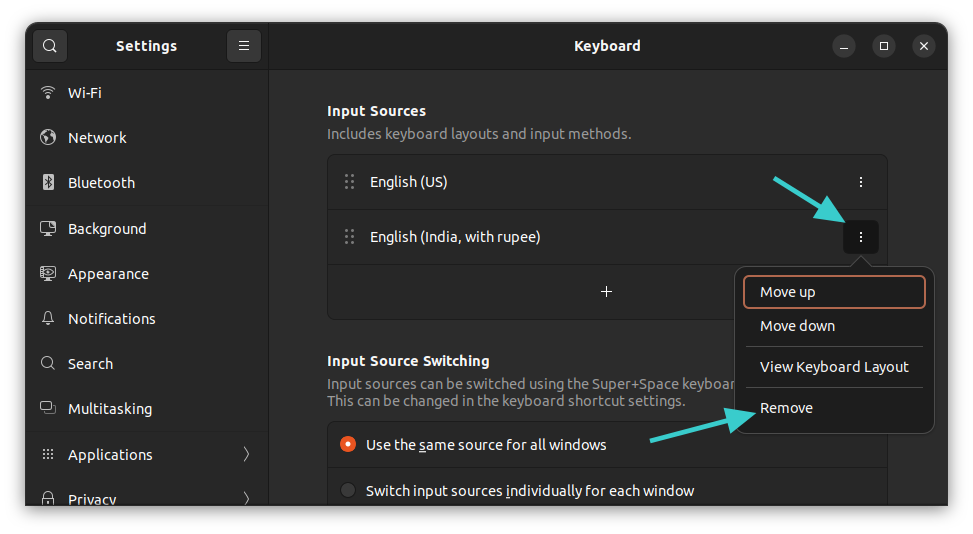Open the Settings hamburger menu
The height and width of the screenshot is (534, 973).
coord(243,46)
